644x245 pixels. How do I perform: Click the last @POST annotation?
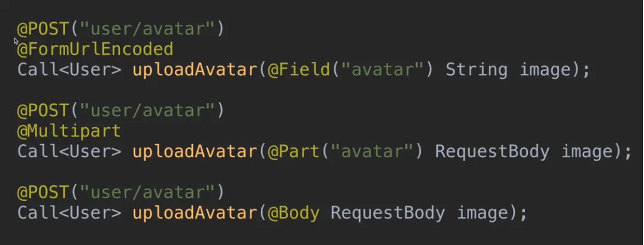pos(43,193)
